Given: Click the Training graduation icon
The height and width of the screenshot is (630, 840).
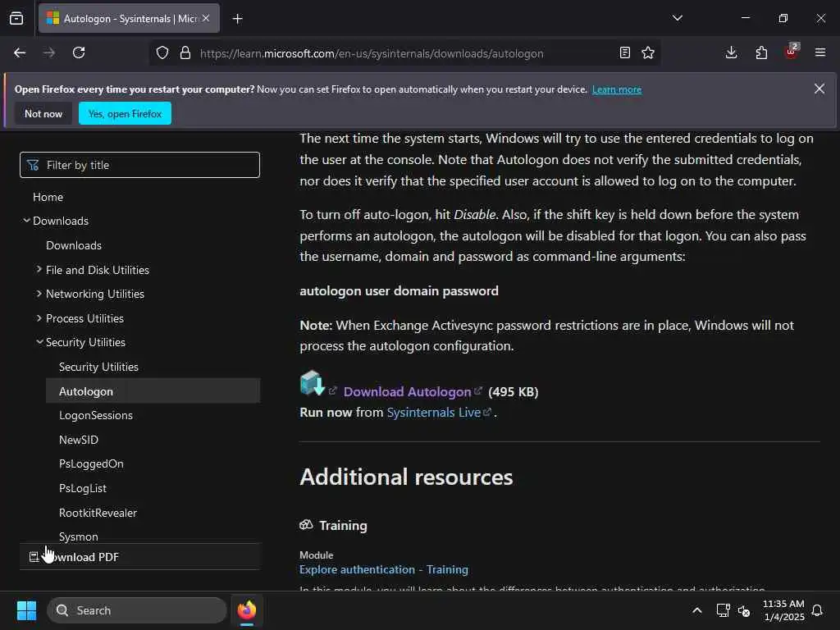Looking at the screenshot, I should [x=306, y=525].
